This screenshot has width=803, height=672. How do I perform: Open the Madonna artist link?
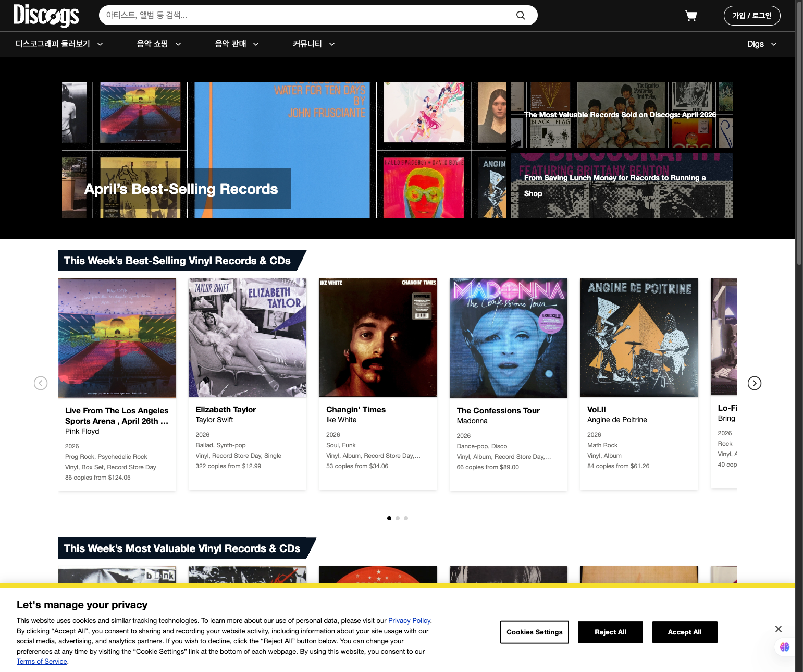tap(472, 421)
